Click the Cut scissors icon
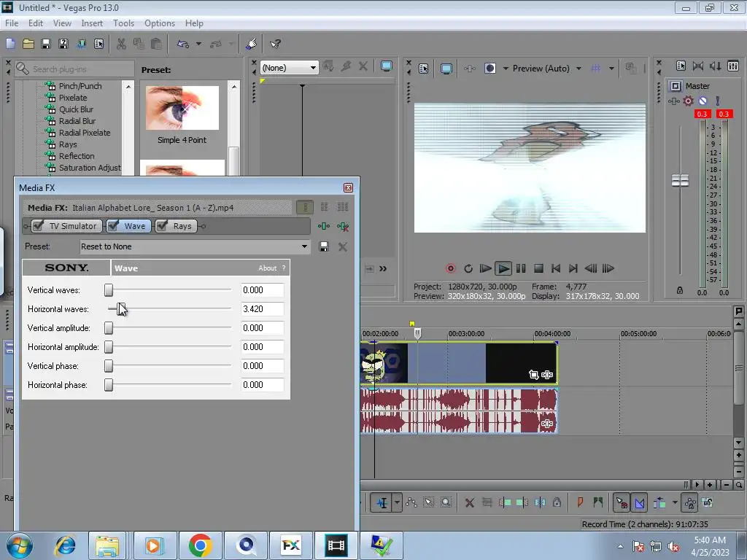747x560 pixels. coord(122,44)
